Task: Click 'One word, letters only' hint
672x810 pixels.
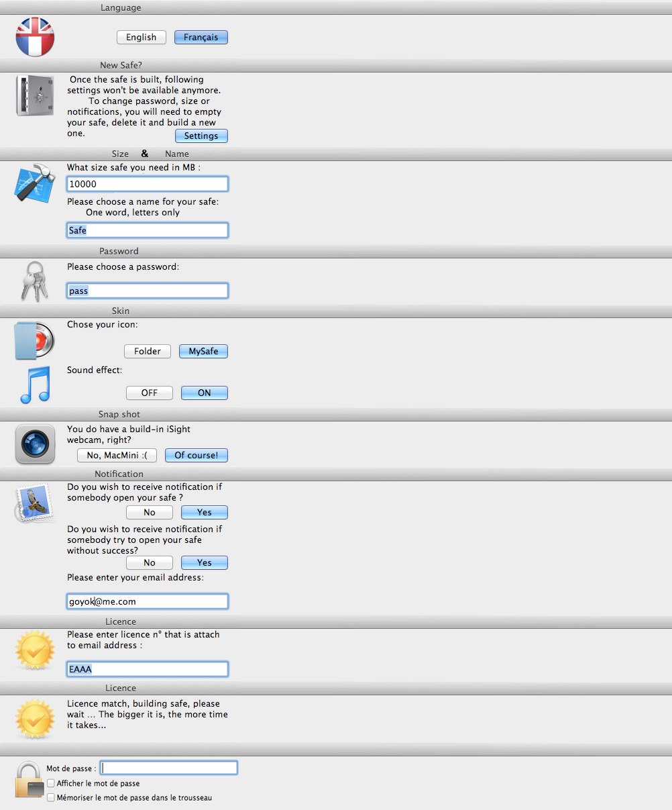Action: [133, 212]
